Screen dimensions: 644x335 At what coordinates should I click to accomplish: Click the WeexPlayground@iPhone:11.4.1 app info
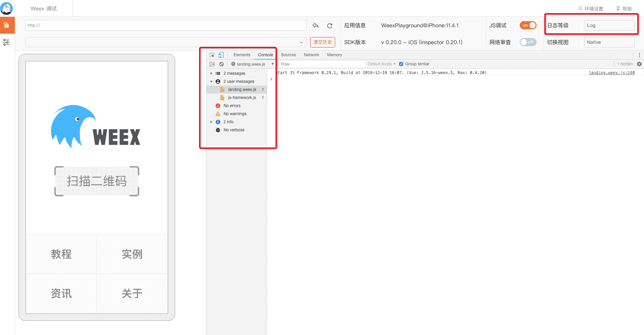[420, 26]
